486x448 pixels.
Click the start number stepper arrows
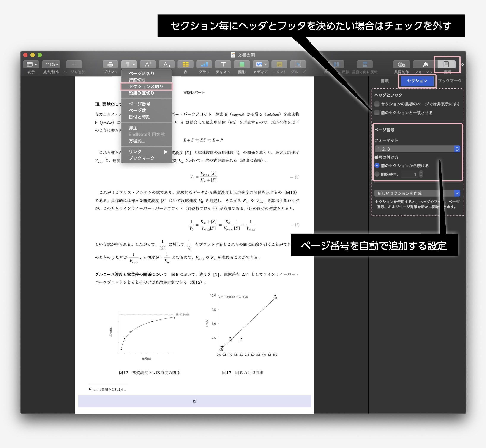point(421,174)
